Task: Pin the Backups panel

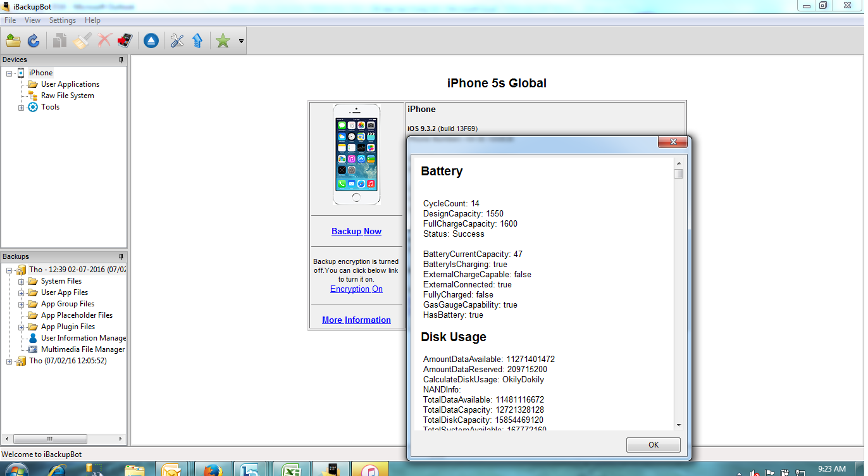Action: tap(121, 257)
